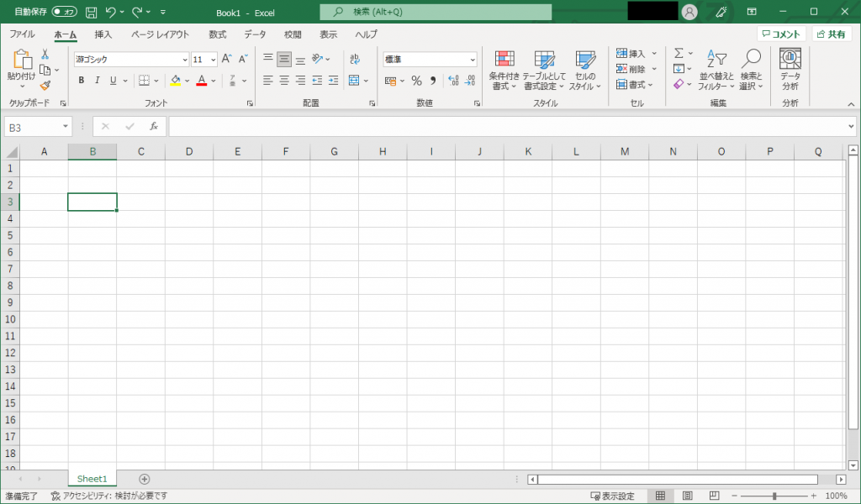The height and width of the screenshot is (504, 861).
Task: Click the Borders icon
Action: coord(144,81)
